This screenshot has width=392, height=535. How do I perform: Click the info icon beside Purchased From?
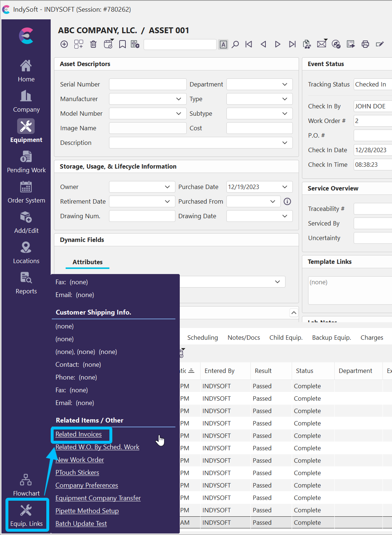(x=287, y=201)
